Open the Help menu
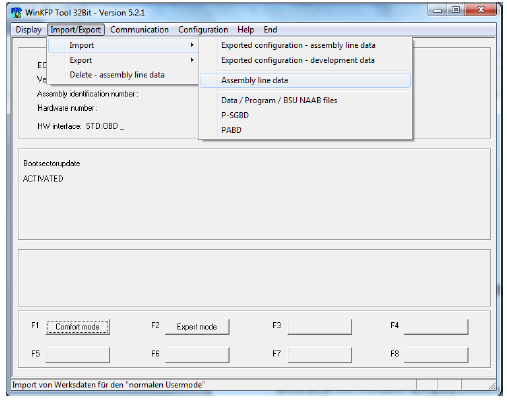Image resolution: width=507 pixels, height=400 pixels. click(x=246, y=30)
